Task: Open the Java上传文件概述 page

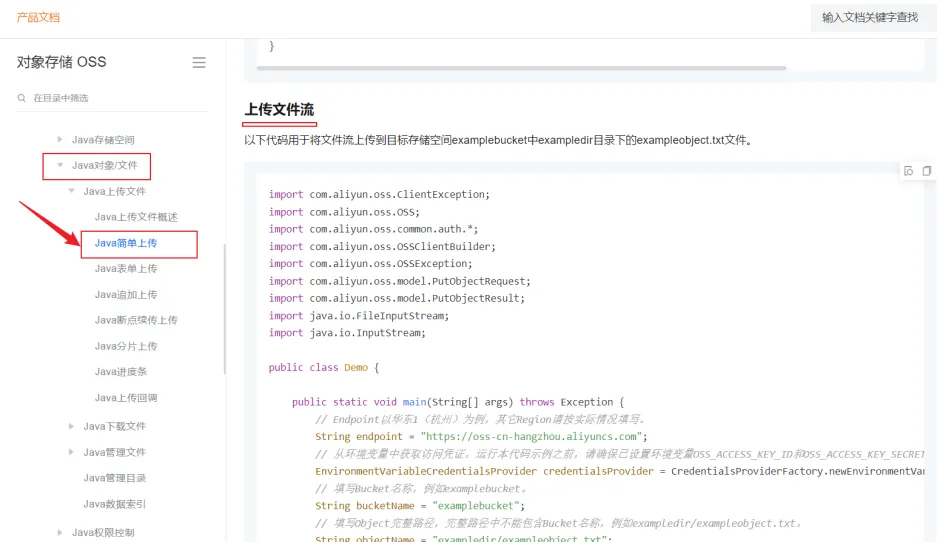Action: tap(136, 217)
